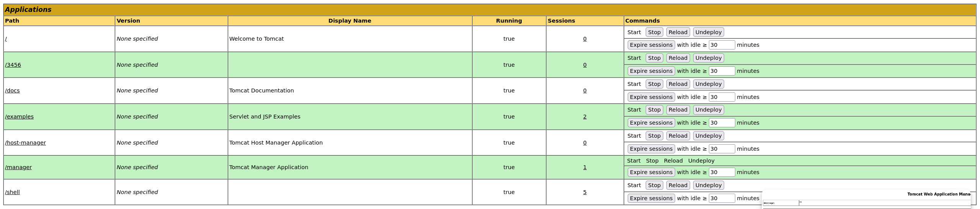Open the /3456 path link

[13, 65]
